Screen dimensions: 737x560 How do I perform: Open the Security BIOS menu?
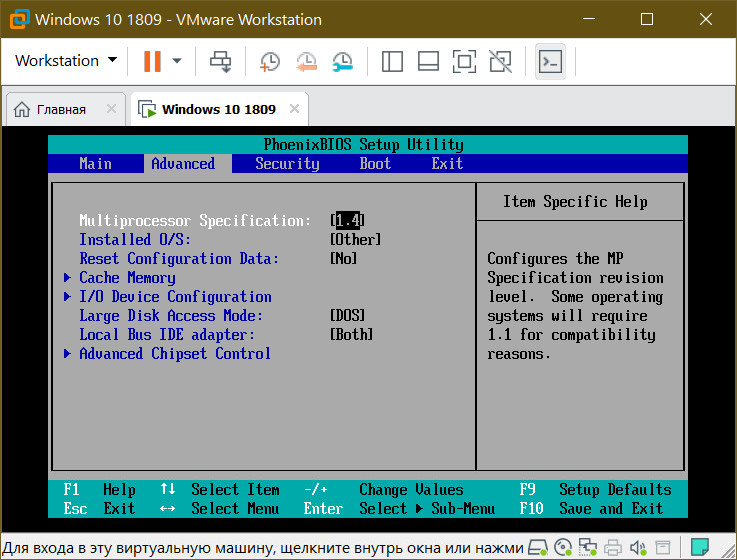click(287, 164)
